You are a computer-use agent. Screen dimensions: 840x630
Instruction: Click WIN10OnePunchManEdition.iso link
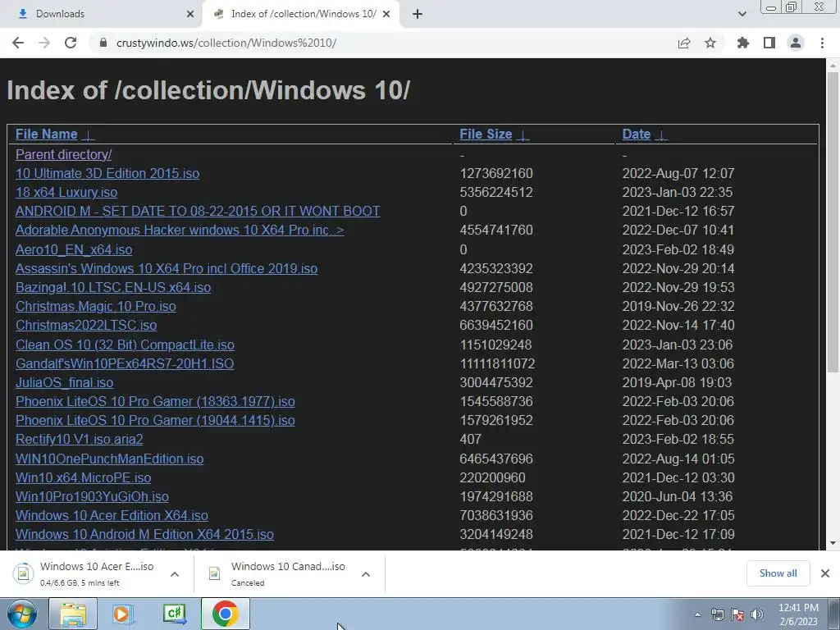pyautogui.click(x=109, y=459)
